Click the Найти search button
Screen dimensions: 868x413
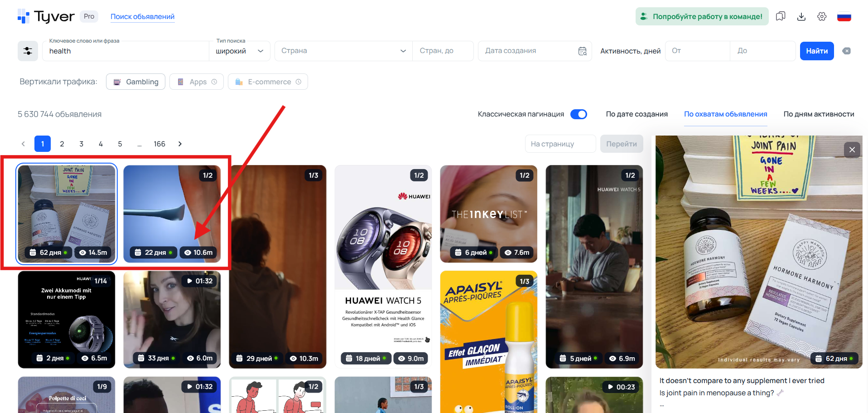(816, 51)
